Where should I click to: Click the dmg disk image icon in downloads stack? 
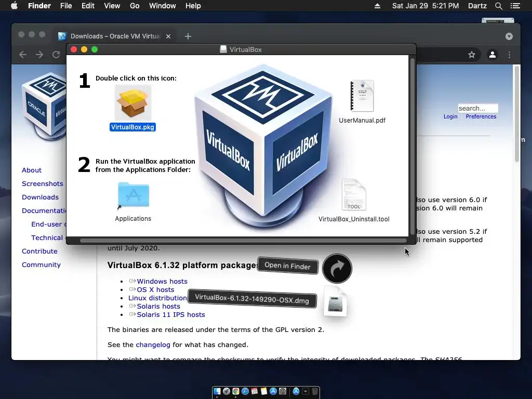click(x=335, y=302)
